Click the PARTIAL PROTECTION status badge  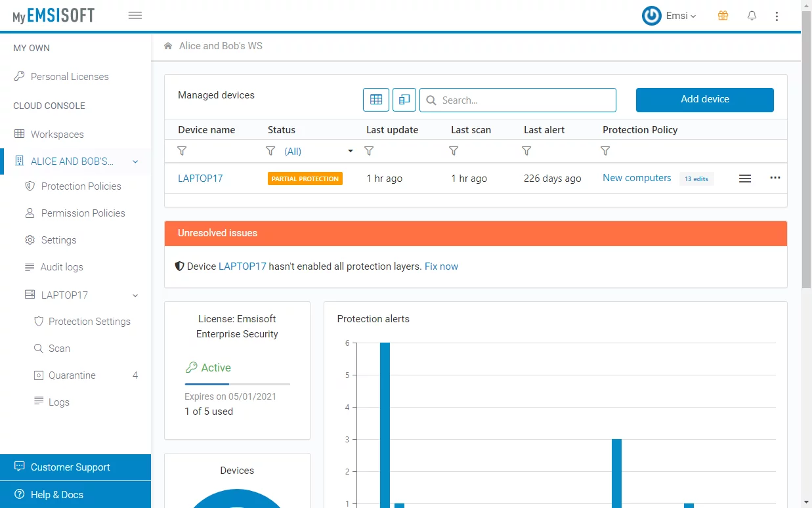pyautogui.click(x=305, y=179)
